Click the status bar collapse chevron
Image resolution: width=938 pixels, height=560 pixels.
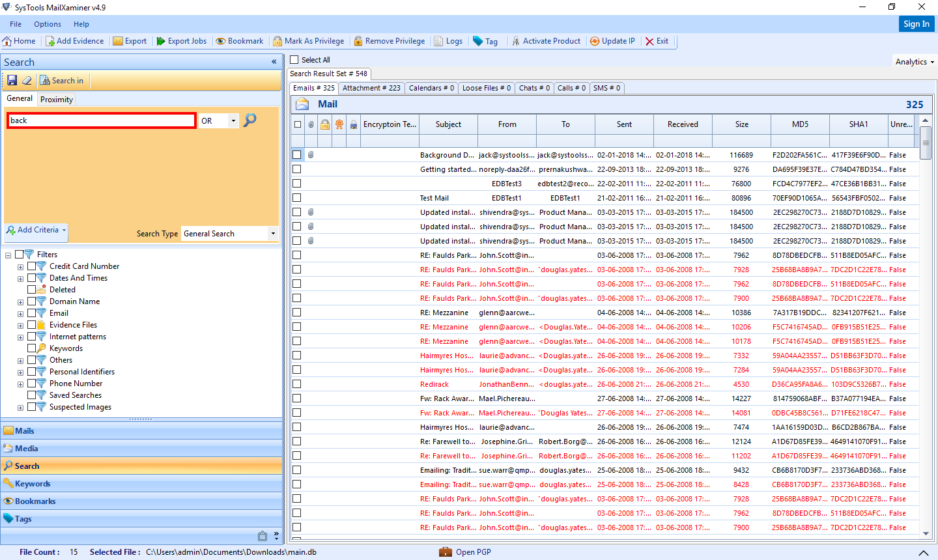click(x=923, y=553)
